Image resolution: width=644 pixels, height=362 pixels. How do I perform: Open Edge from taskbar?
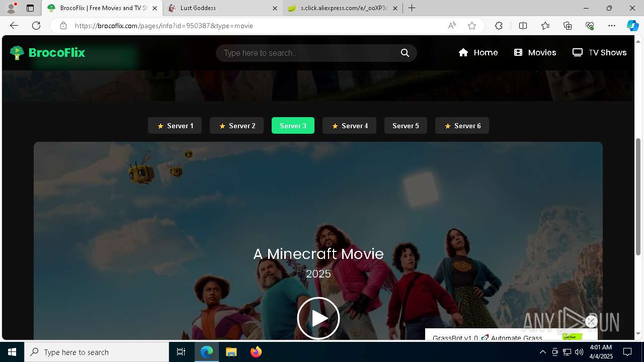pyautogui.click(x=207, y=352)
